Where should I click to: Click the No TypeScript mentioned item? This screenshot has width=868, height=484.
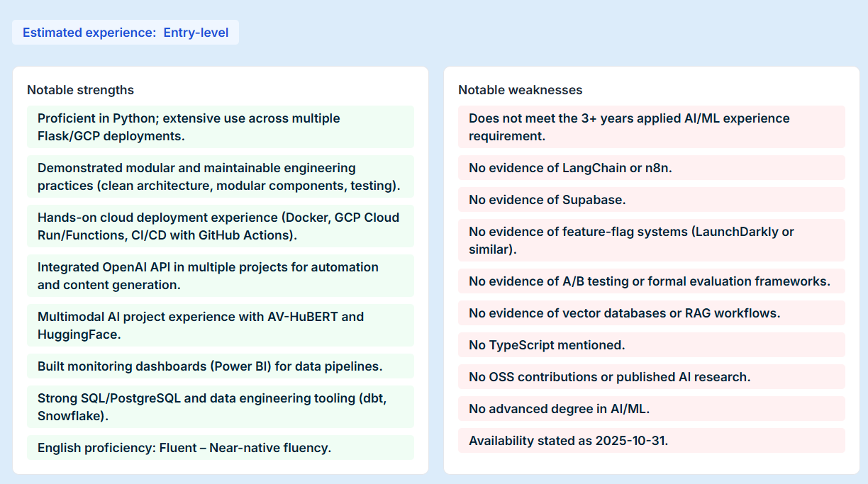click(x=651, y=345)
